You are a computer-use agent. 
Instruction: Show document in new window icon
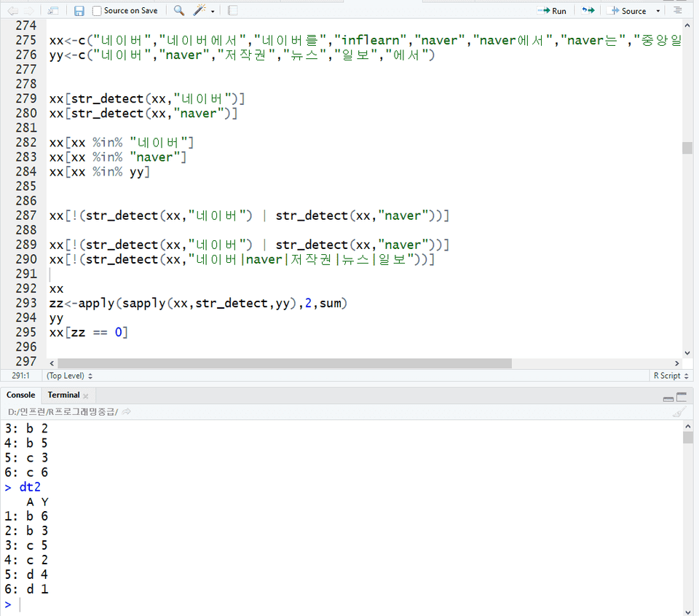[53, 11]
